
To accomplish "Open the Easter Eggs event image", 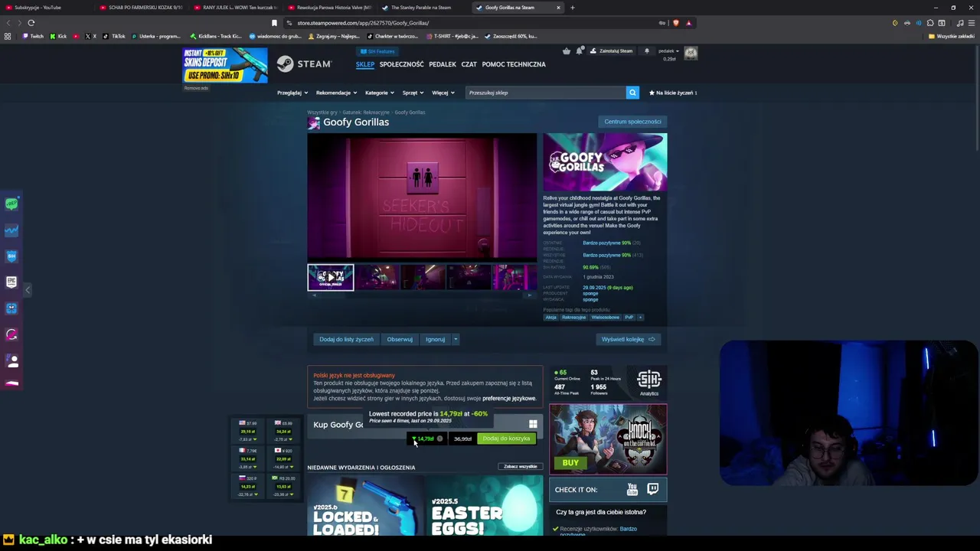I will coord(485,505).
